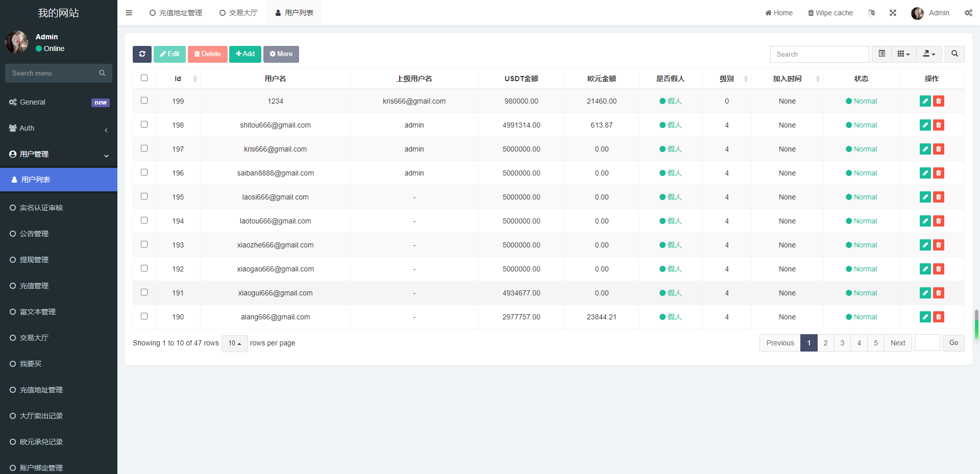Edit user 199 with the pencil icon
980x474 pixels.
click(x=925, y=101)
